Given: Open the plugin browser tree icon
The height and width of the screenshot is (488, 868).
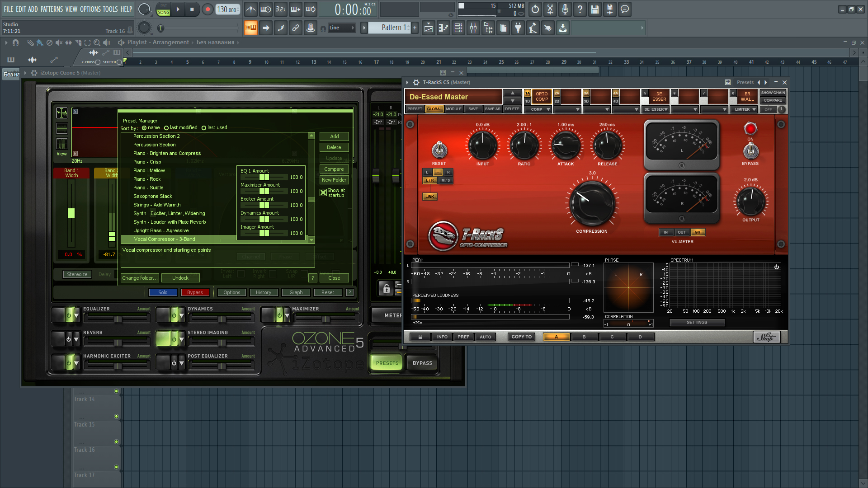Looking at the screenshot, I should pos(488,28).
